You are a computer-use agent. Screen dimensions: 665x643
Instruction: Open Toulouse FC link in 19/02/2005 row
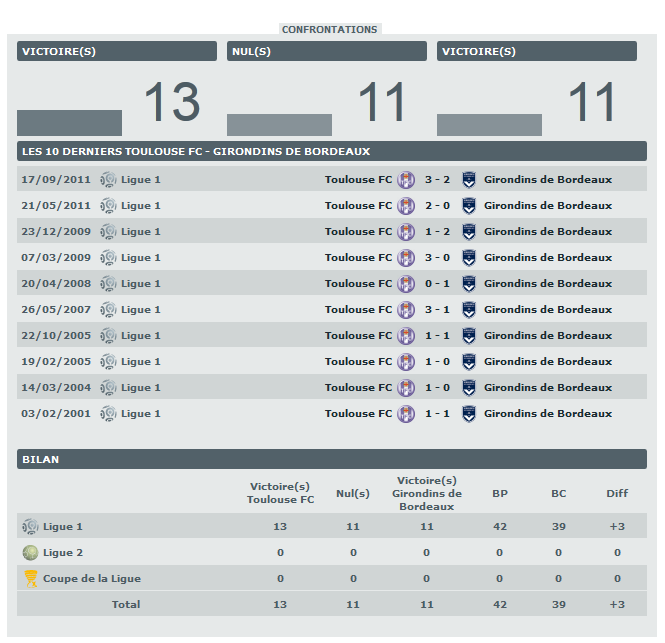[x=358, y=362]
